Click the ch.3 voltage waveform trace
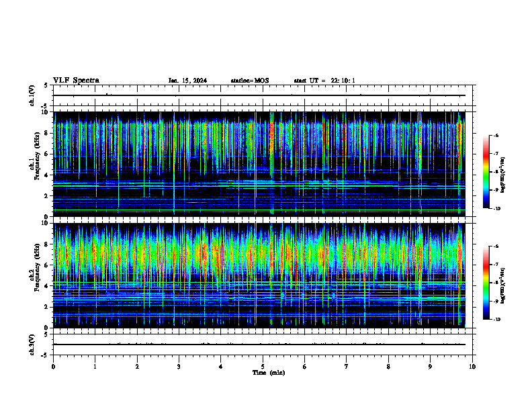 point(259,345)
